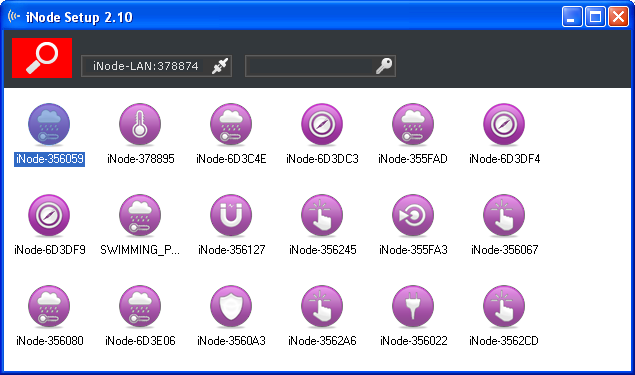The height and width of the screenshot is (375, 635).
Task: Select the iNode-378895 thermometer icon
Action: (x=140, y=125)
